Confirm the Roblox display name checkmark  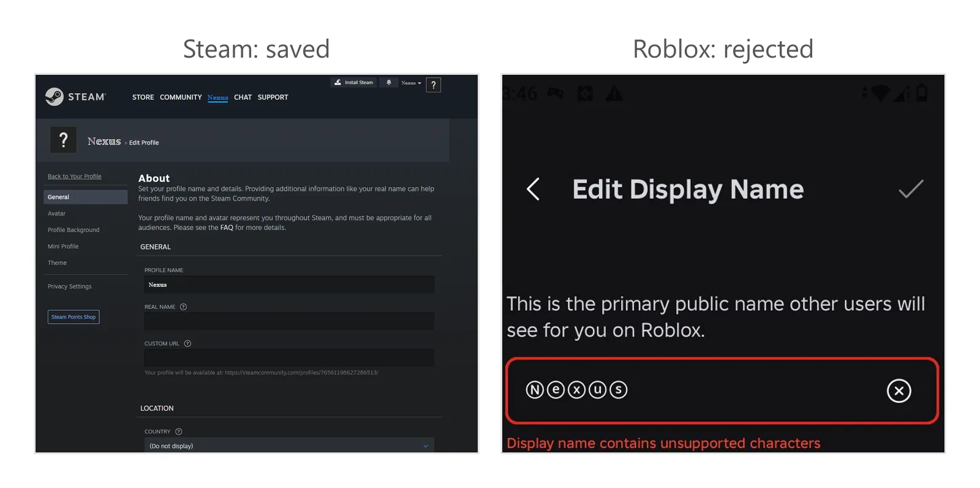pyautogui.click(x=911, y=189)
